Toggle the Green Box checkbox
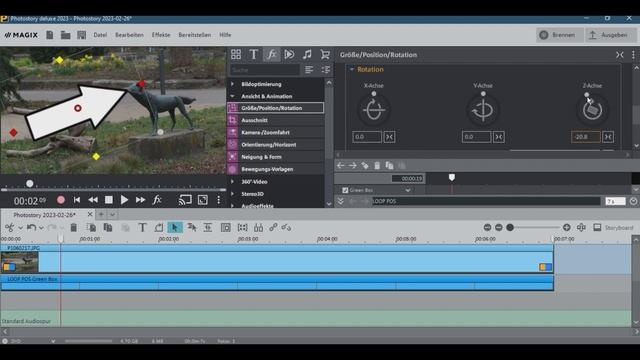This screenshot has width=640, height=360. [x=345, y=190]
